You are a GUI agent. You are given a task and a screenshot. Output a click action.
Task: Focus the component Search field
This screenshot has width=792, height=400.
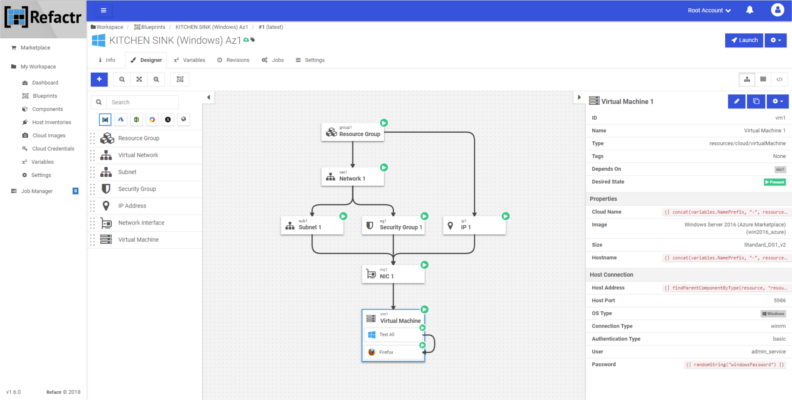click(142, 102)
